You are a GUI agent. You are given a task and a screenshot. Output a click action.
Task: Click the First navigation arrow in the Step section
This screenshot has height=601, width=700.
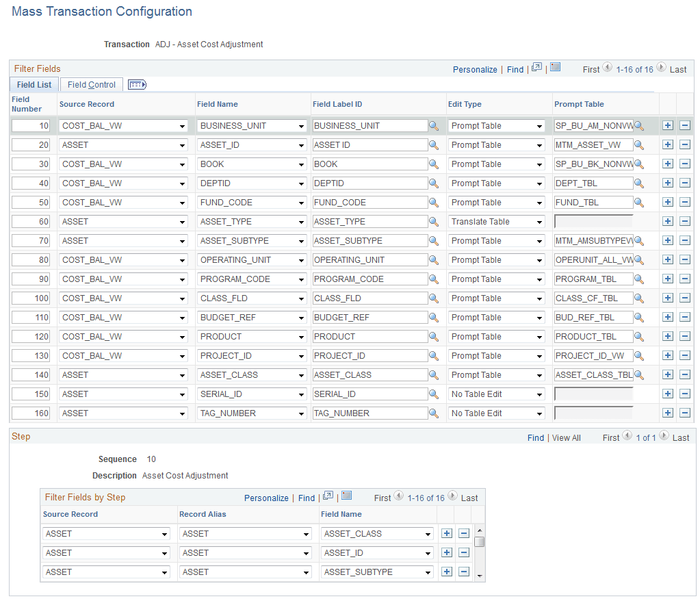tap(627, 437)
